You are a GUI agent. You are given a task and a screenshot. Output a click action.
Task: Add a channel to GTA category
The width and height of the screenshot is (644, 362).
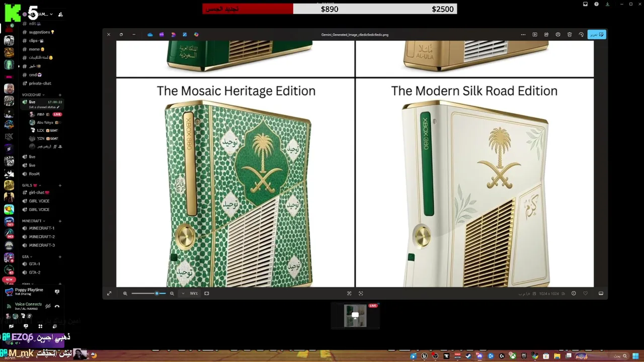pos(60,257)
